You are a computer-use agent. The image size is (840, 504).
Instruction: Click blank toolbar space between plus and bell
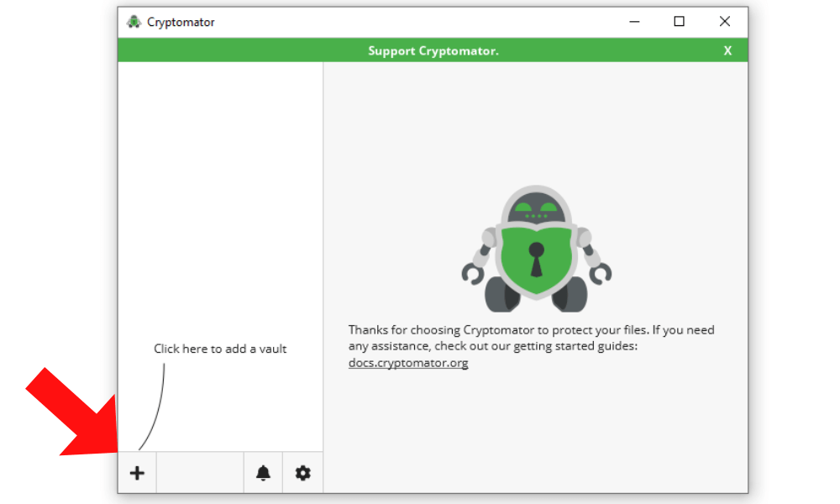click(200, 473)
